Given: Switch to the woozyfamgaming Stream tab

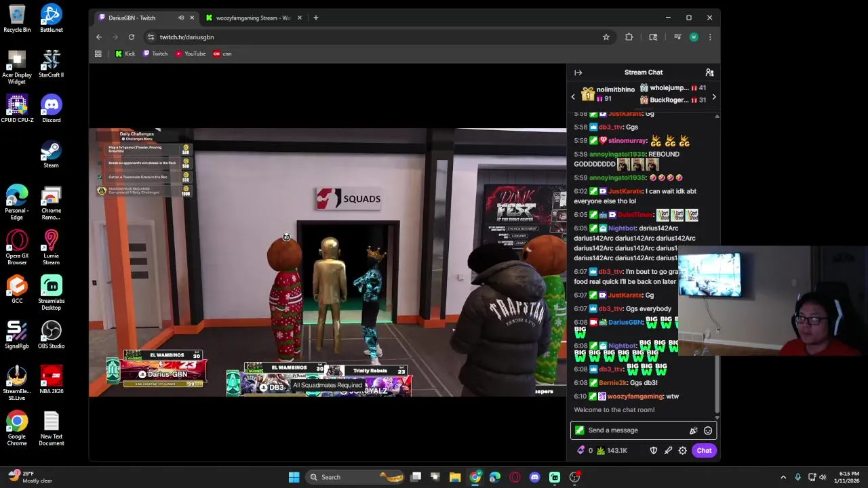Looking at the screenshot, I should click(x=253, y=18).
